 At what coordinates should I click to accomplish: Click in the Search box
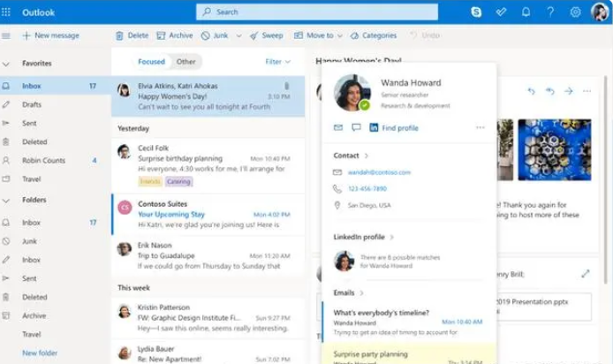[x=317, y=12]
